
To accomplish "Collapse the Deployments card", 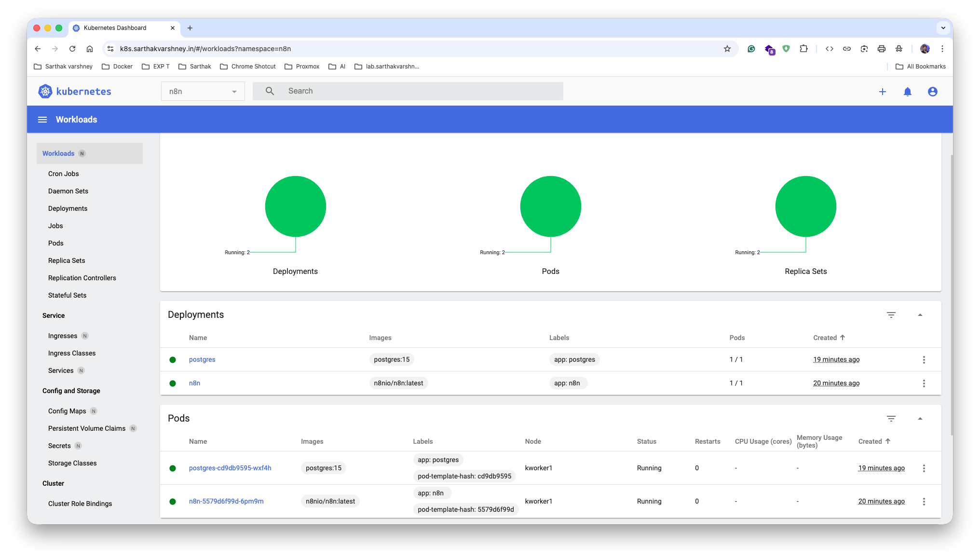I will 920,315.
